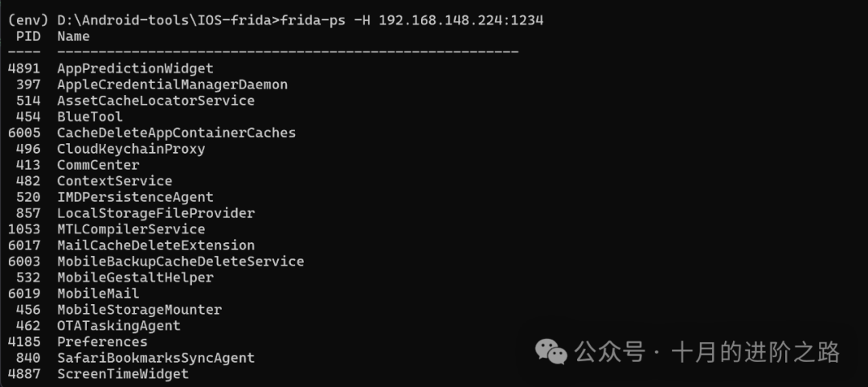Image resolution: width=868 pixels, height=387 pixels.
Task: Click the CloudKeychainProxy process name
Action: tap(131, 149)
